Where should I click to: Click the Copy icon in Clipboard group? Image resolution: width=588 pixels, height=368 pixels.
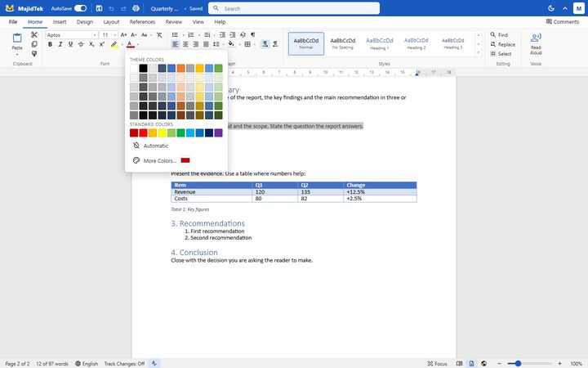[x=34, y=44]
